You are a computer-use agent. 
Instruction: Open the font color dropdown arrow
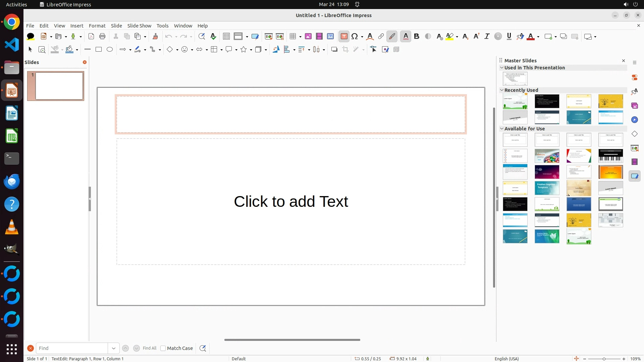coord(538,37)
